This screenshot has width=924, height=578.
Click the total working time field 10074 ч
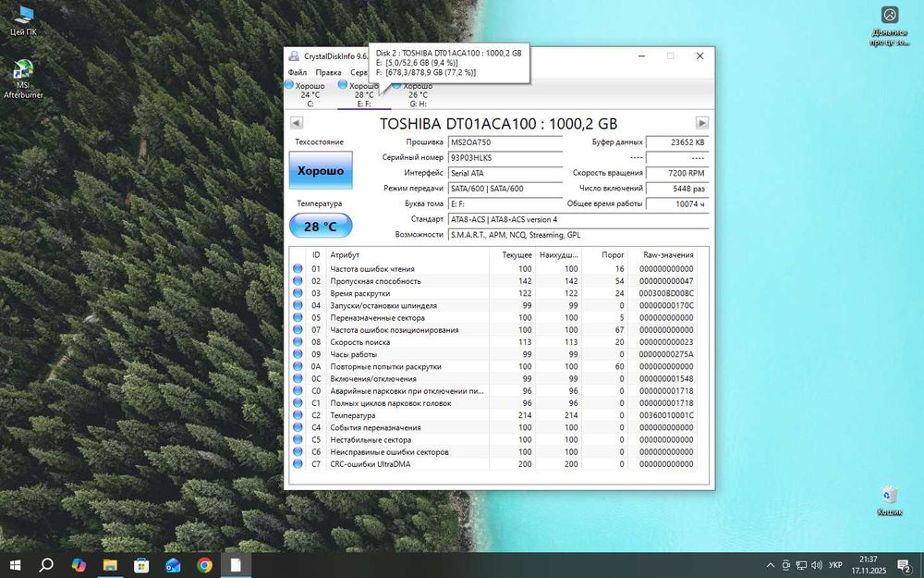tap(677, 203)
